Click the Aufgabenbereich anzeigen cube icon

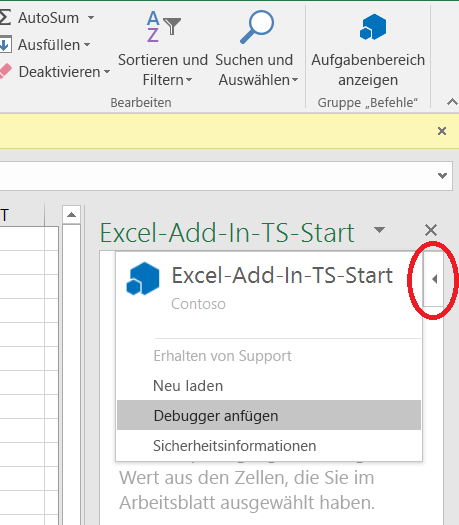coord(373,27)
